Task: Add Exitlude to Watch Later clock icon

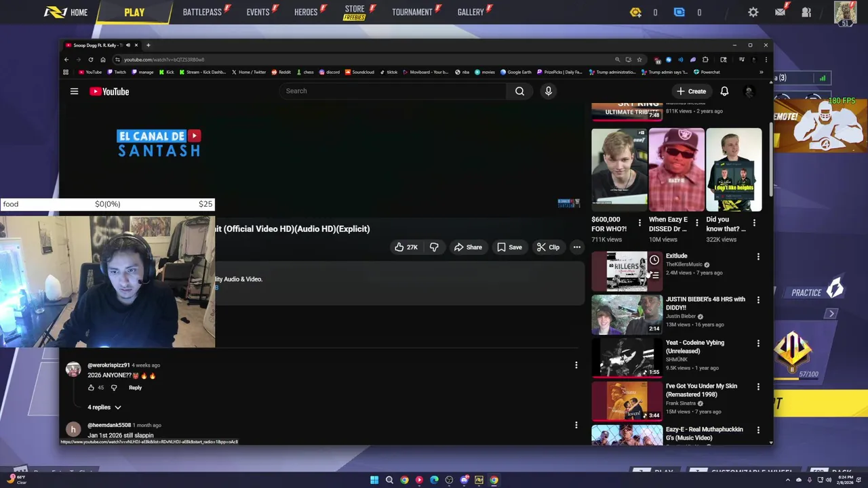Action: [x=654, y=260]
